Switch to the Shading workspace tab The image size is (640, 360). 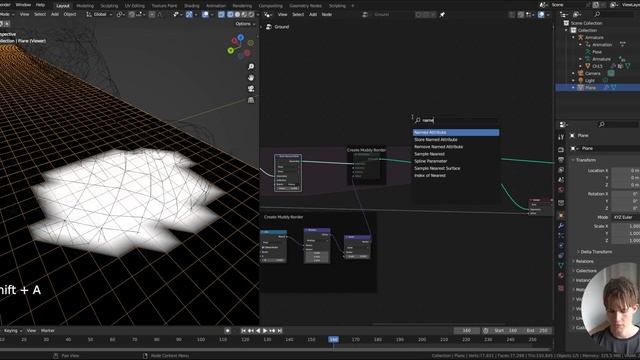(x=191, y=6)
